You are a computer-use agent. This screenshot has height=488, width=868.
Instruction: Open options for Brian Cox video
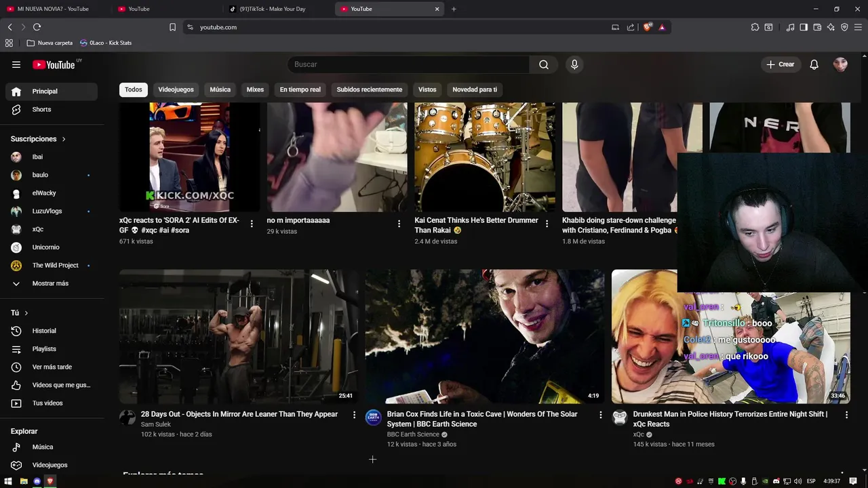tap(600, 415)
